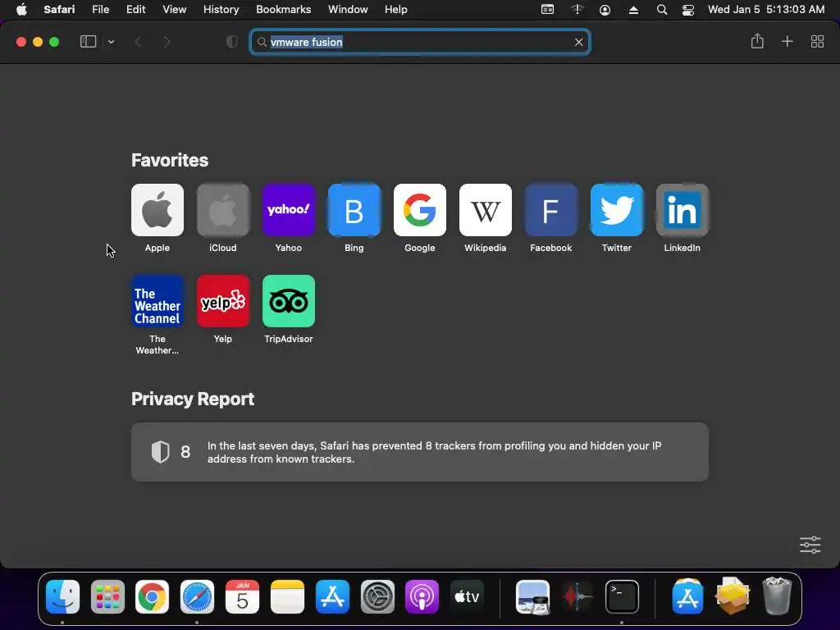
Task: Open the Yelp favorite
Action: coord(223,301)
